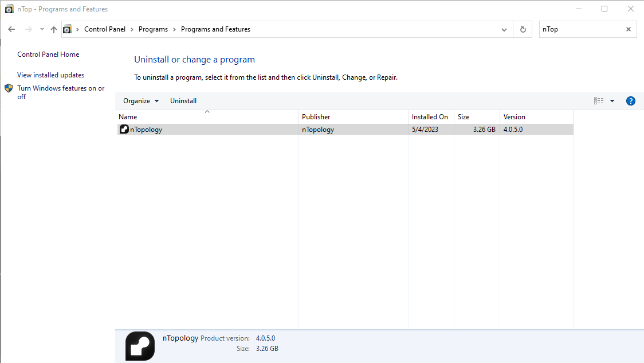The image size is (644, 363).
Task: Open help with the question mark icon
Action: 630,101
